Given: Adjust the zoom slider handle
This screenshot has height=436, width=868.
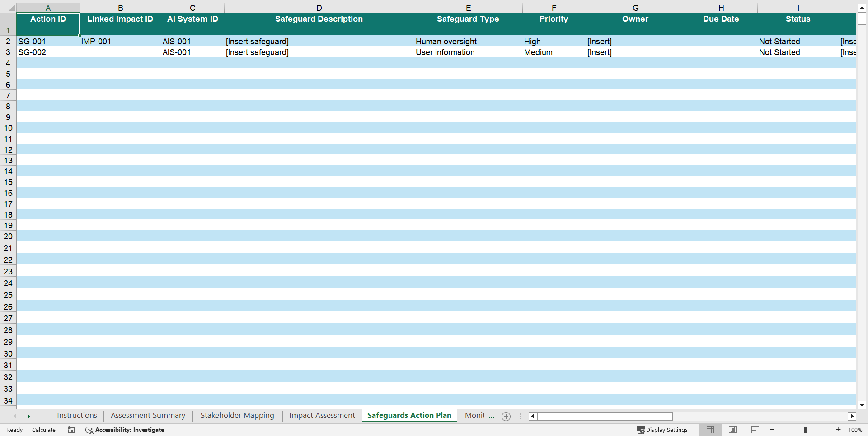Looking at the screenshot, I should coord(806,430).
